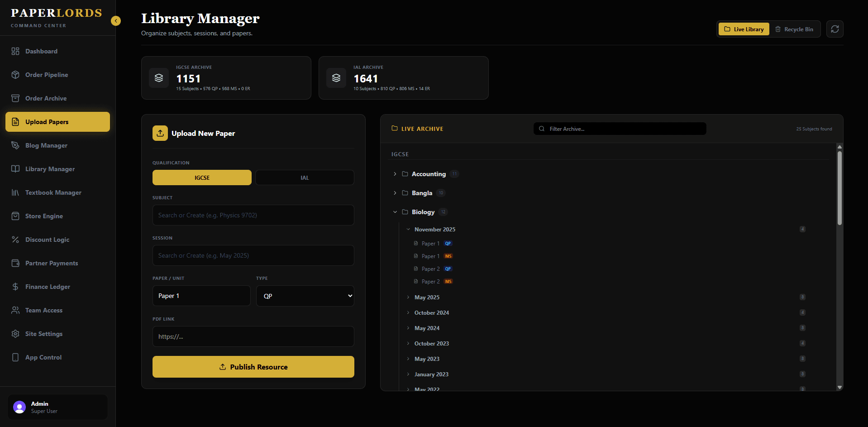Click the Session search or create field
The width and height of the screenshot is (868, 427).
click(x=253, y=255)
